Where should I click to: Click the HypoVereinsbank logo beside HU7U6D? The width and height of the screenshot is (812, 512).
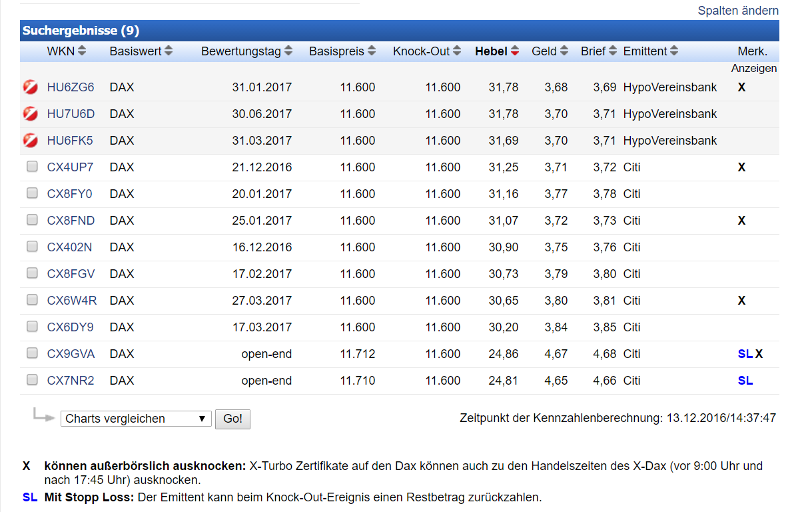point(30,113)
